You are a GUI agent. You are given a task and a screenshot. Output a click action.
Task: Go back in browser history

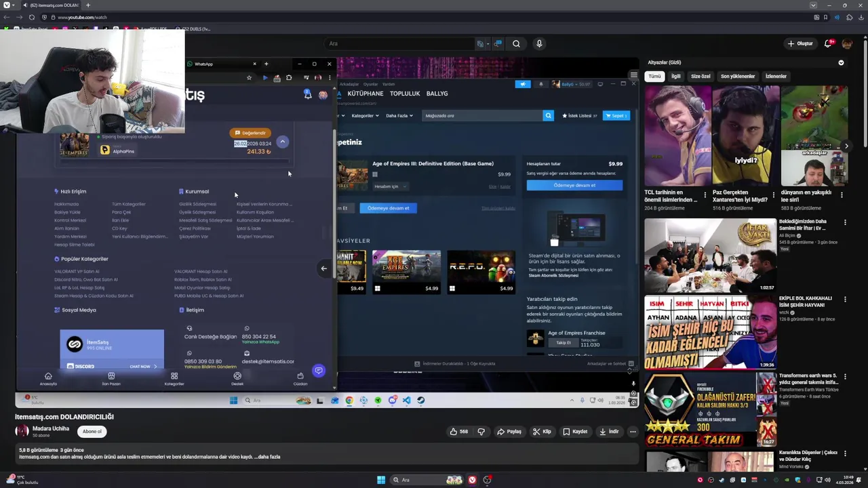[x=7, y=17]
